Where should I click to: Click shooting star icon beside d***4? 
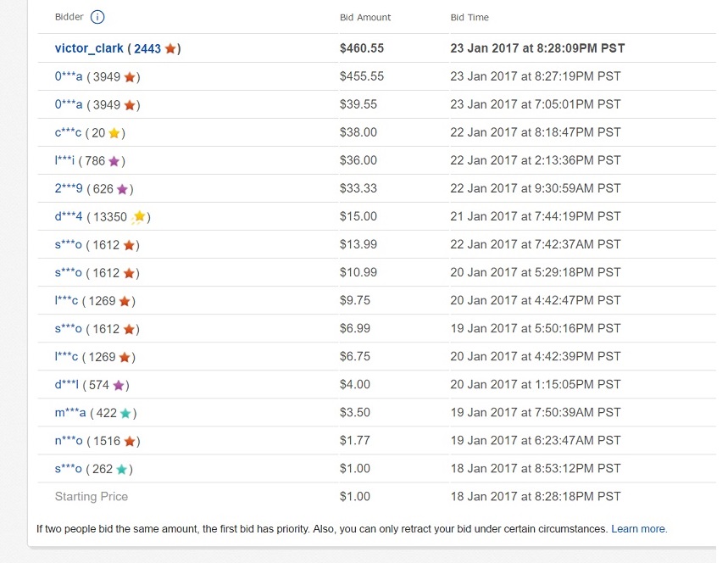click(x=138, y=217)
